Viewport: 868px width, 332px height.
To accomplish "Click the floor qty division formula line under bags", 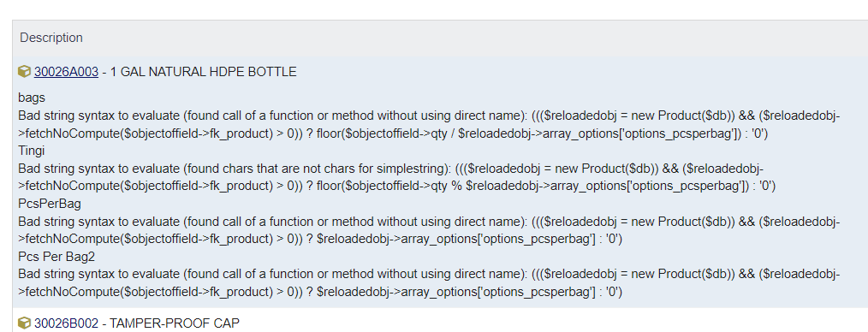I will pyautogui.click(x=393, y=133).
